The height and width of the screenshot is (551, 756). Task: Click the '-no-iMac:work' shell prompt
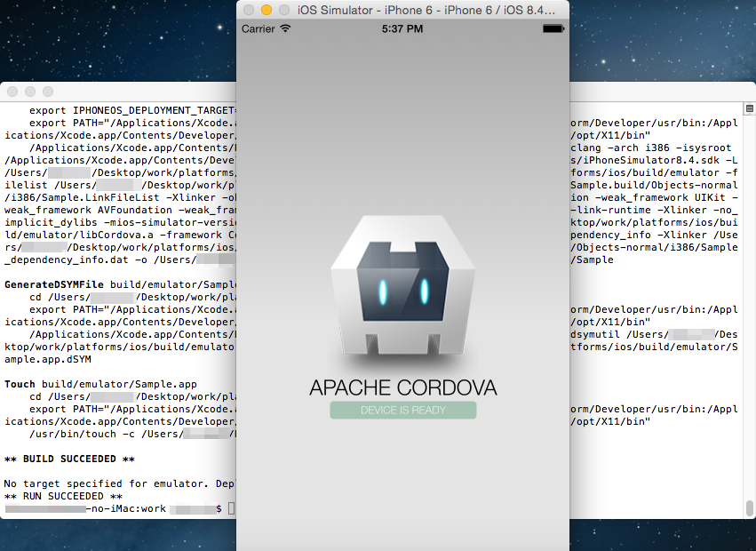[126, 508]
